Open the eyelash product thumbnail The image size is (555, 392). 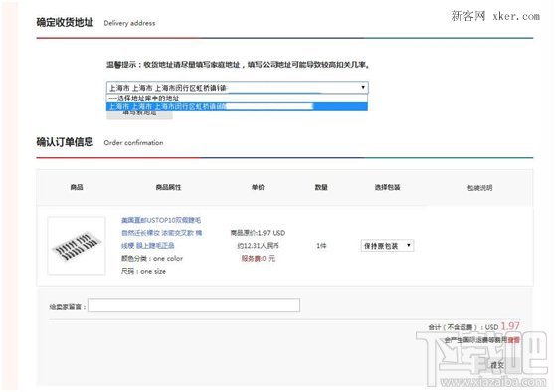coord(77,246)
